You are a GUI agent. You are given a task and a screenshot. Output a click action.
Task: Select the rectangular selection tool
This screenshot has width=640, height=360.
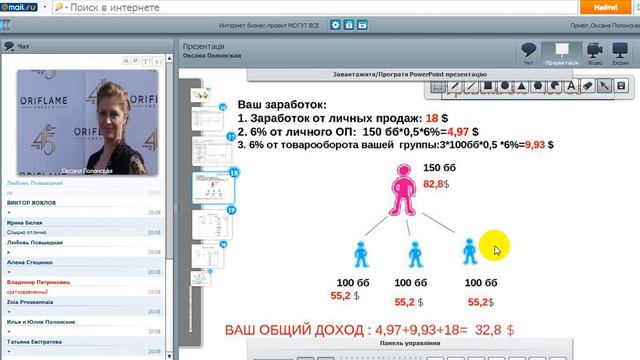(x=437, y=86)
